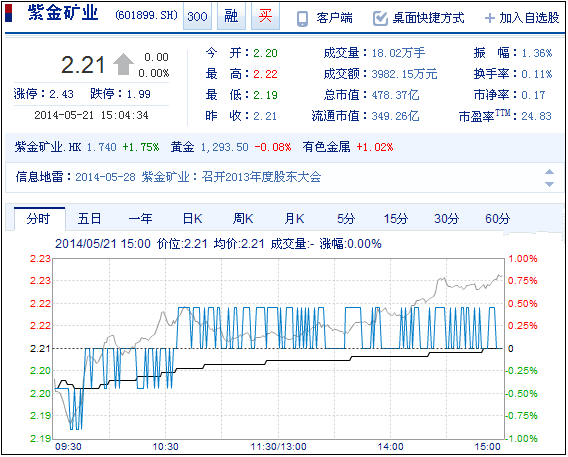Add stock via 加入自选股 link

[530, 18]
